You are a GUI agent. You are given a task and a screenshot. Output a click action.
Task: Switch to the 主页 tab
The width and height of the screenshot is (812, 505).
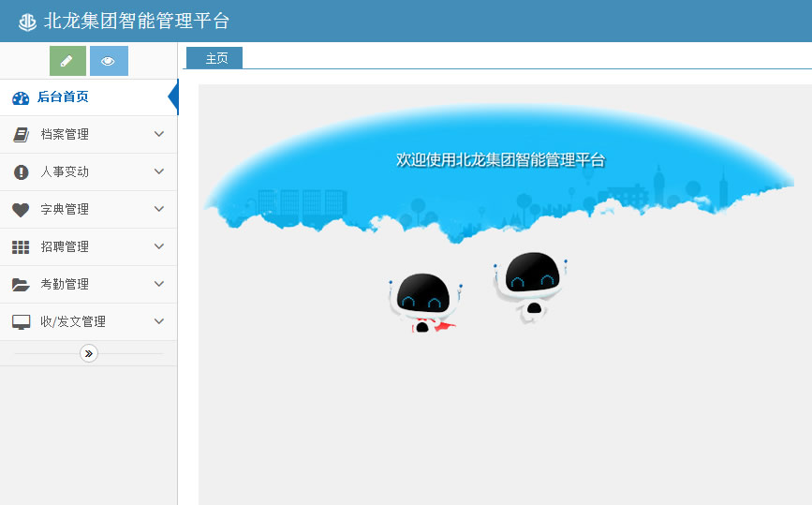point(215,58)
